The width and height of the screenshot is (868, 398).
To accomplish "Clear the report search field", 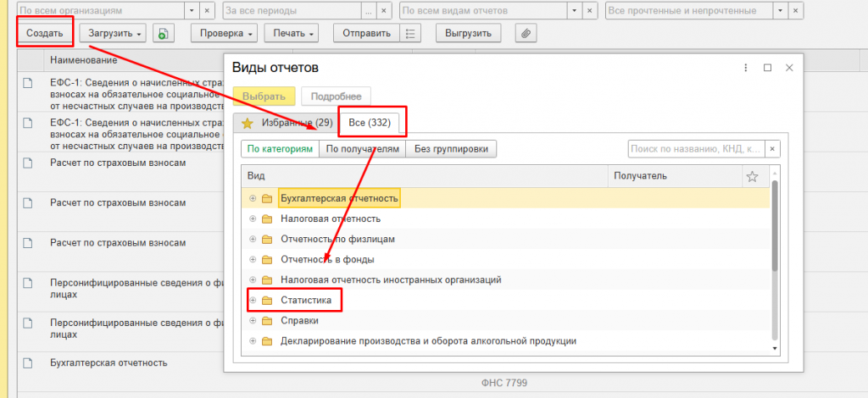I will coord(773,149).
